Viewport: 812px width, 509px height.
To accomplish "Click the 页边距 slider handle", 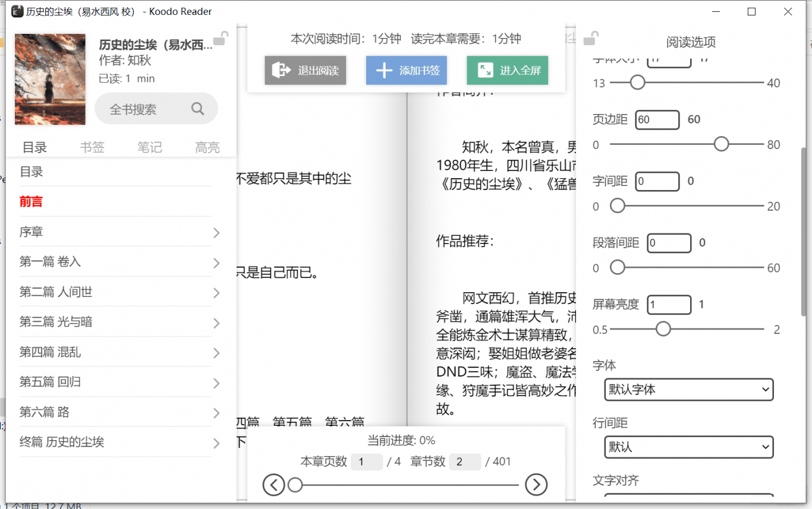I will point(721,144).
